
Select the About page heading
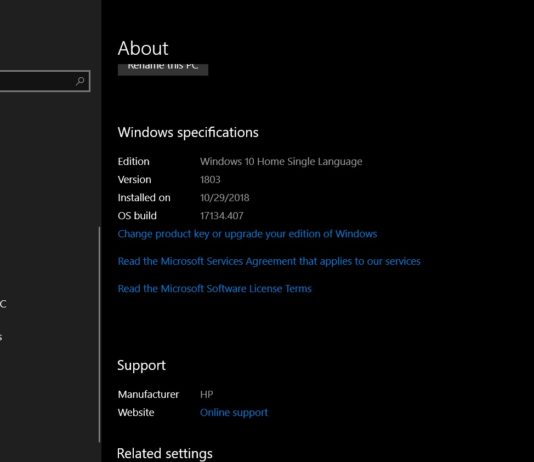[x=143, y=48]
